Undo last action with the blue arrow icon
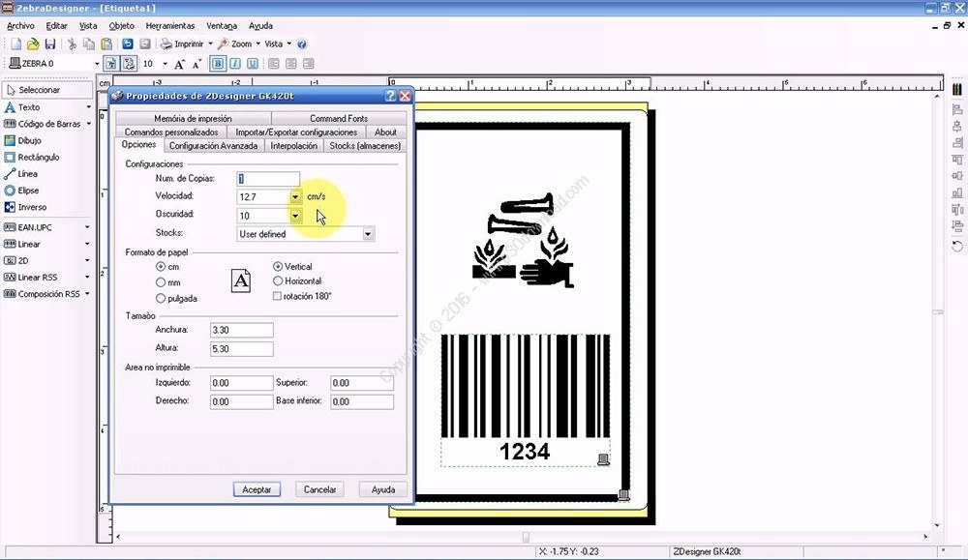Image resolution: width=968 pixels, height=560 pixels. click(x=128, y=44)
